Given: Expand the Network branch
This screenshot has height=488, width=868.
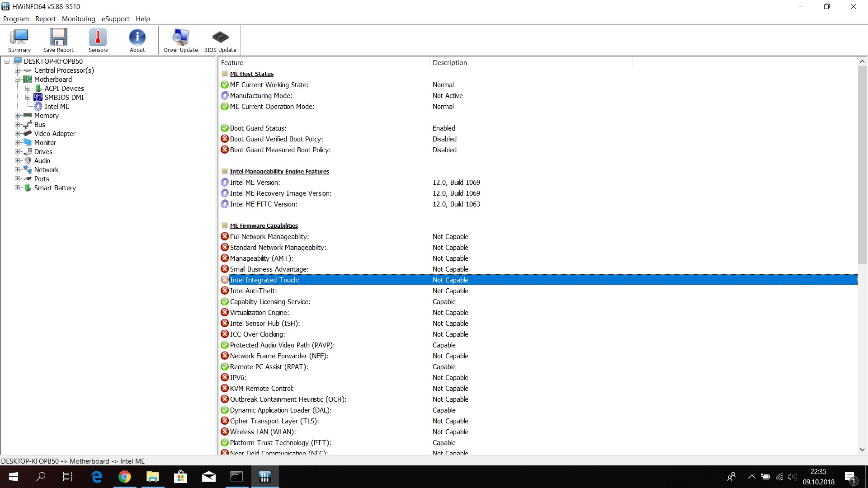Looking at the screenshot, I should pyautogui.click(x=18, y=170).
